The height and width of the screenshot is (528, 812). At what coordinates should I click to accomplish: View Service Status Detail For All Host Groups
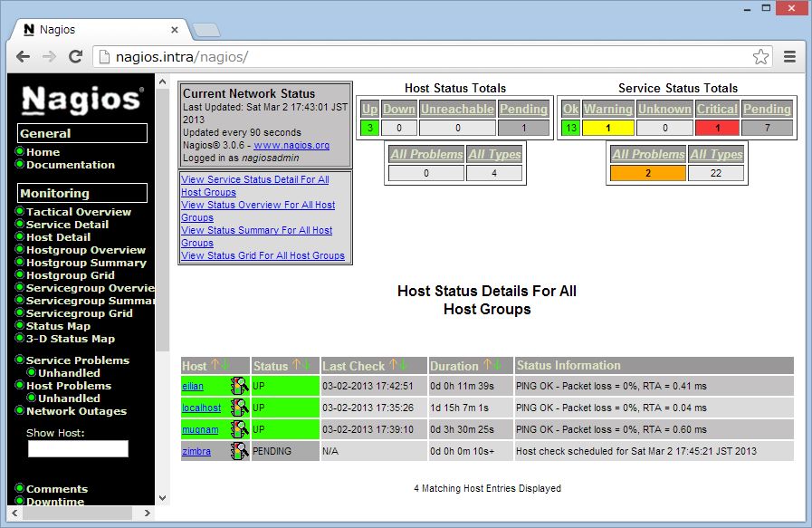tap(255, 186)
